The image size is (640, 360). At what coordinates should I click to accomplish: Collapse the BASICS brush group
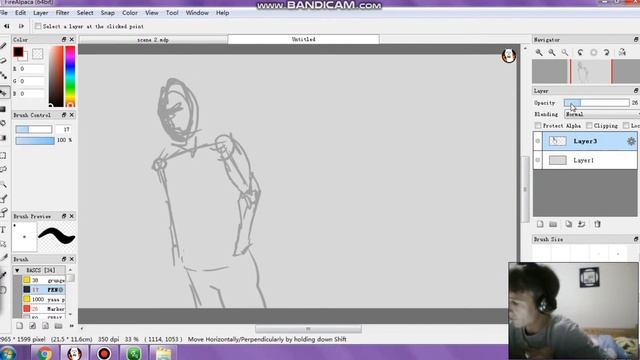(17, 270)
